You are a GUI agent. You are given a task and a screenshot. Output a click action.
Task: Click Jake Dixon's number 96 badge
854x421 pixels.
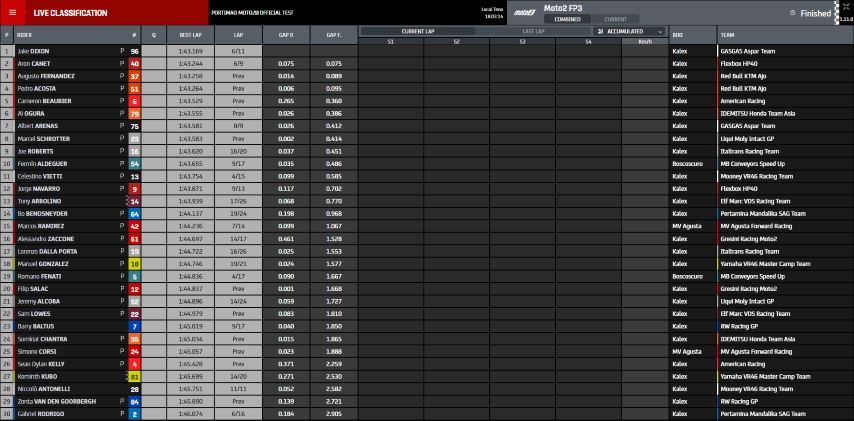(x=134, y=51)
